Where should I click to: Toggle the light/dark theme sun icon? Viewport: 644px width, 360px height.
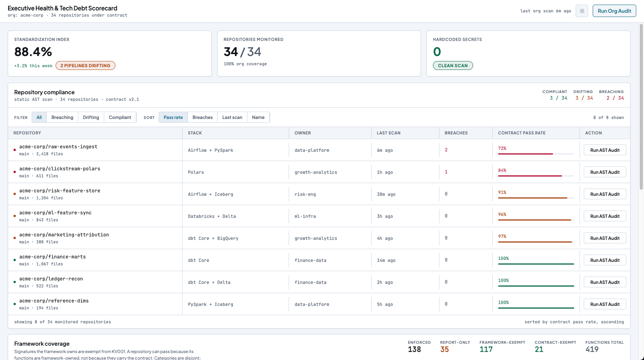[x=582, y=11]
